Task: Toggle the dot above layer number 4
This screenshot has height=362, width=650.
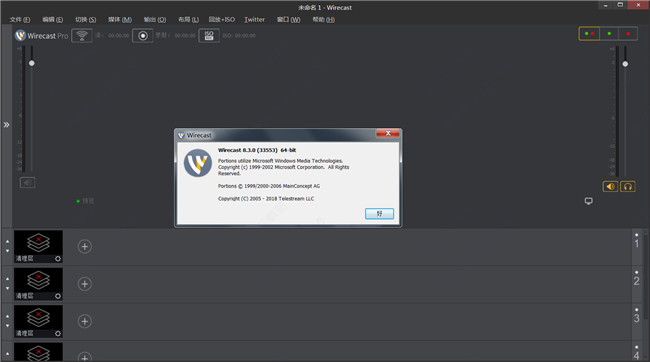Action: 636,347
